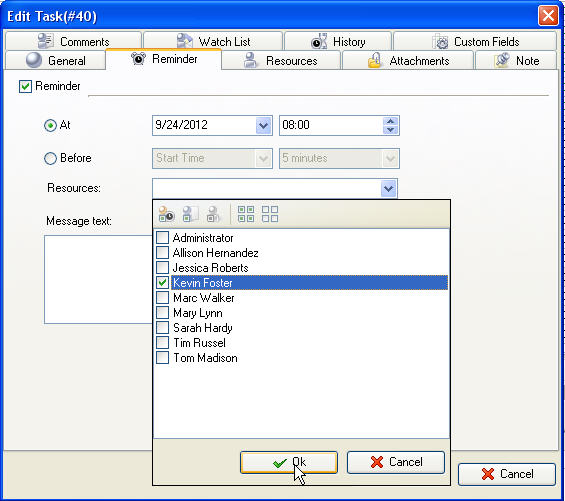Click the 08:00 time field
Image resolution: width=565 pixels, height=501 pixels.
[x=331, y=125]
